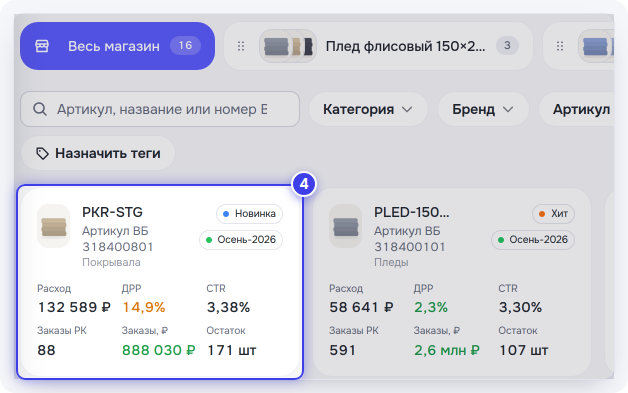Click the 2,3% ДРР value
This screenshot has height=393, width=628.
pos(431,307)
